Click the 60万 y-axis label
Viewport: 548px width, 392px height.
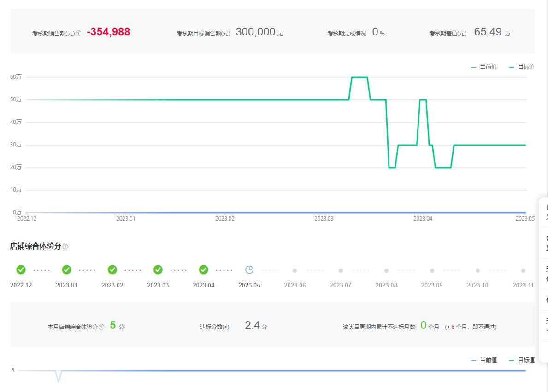click(16, 77)
